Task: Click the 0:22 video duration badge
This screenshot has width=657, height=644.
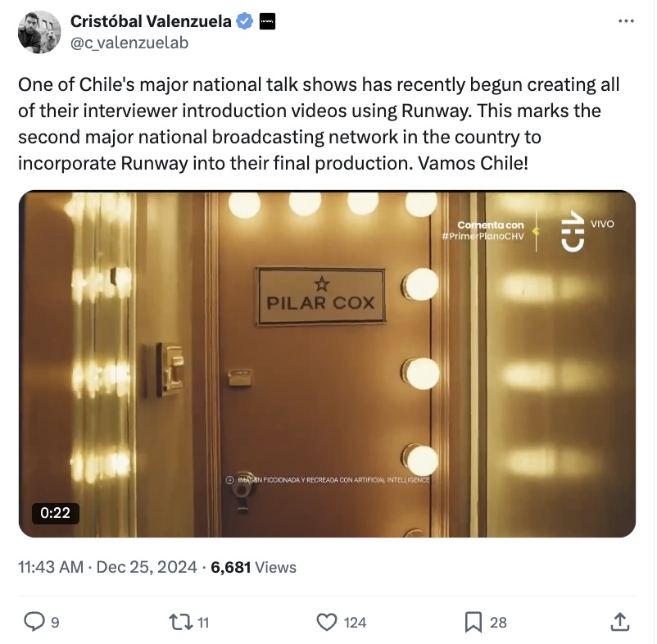Action: [56, 513]
